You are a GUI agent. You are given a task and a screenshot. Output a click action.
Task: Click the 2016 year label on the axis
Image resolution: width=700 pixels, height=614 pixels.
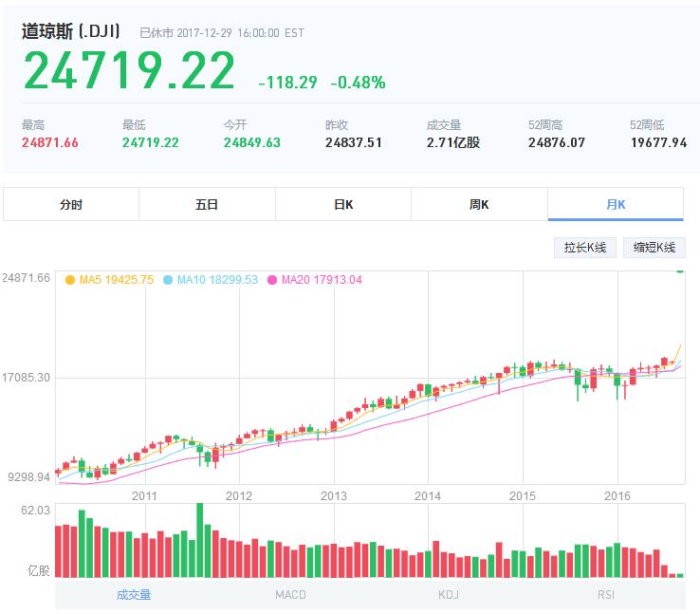coord(617,495)
